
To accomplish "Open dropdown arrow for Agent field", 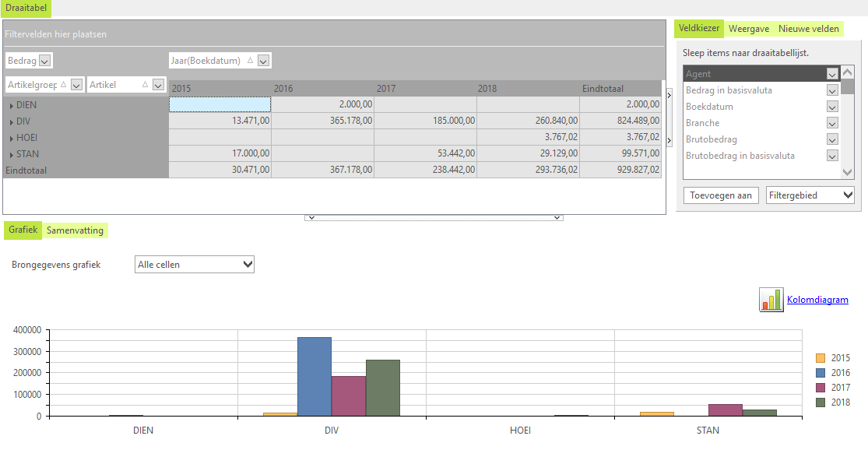I will point(832,74).
